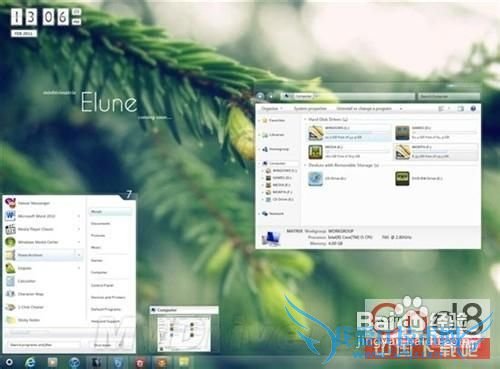Click the Explorer address bar showing Computer
The image size is (500, 369).
click(347, 96)
